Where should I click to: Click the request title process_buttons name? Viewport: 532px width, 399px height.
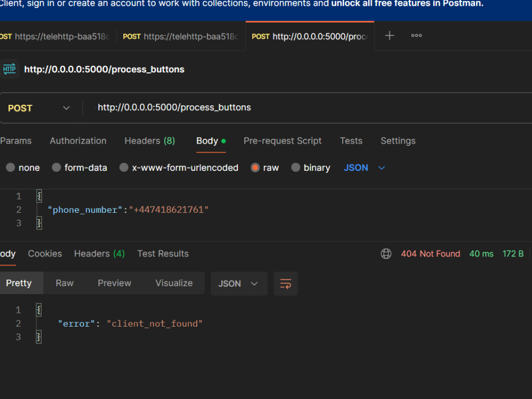tap(104, 70)
